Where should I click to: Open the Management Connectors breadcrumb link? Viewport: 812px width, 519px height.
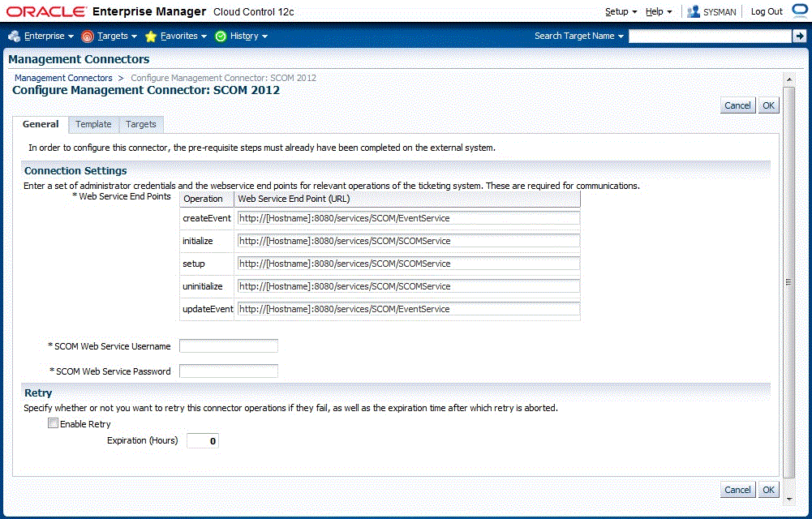tap(62, 77)
